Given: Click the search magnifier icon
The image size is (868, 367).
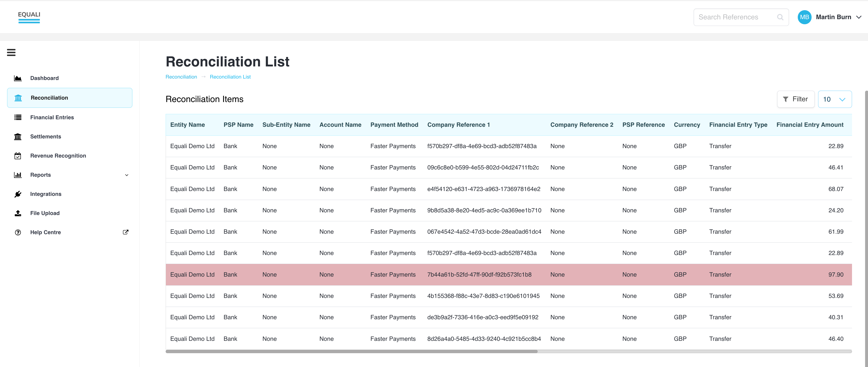Looking at the screenshot, I should pos(780,17).
